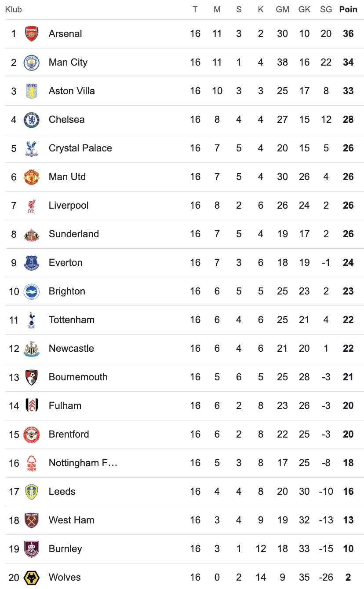Image resolution: width=364 pixels, height=589 pixels.
Task: Click the Everton club badge
Action: [x=32, y=263]
